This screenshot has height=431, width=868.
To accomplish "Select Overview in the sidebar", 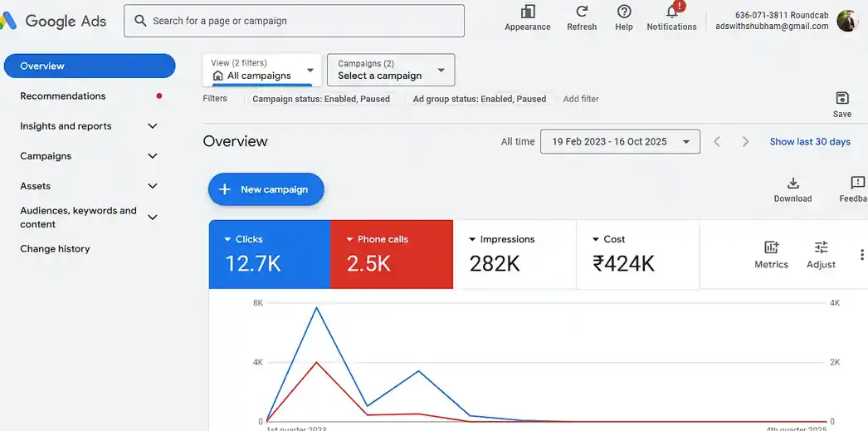I will [x=90, y=66].
